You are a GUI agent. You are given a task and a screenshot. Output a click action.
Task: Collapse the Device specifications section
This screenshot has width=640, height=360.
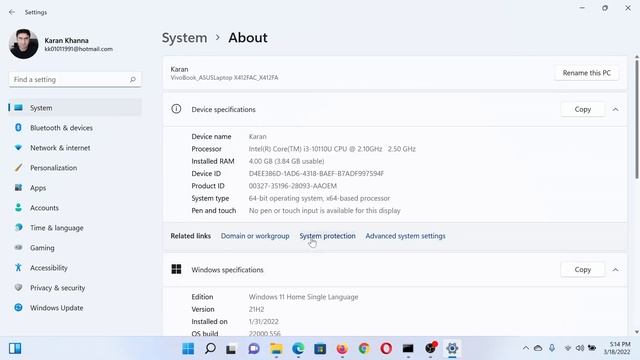coord(616,109)
